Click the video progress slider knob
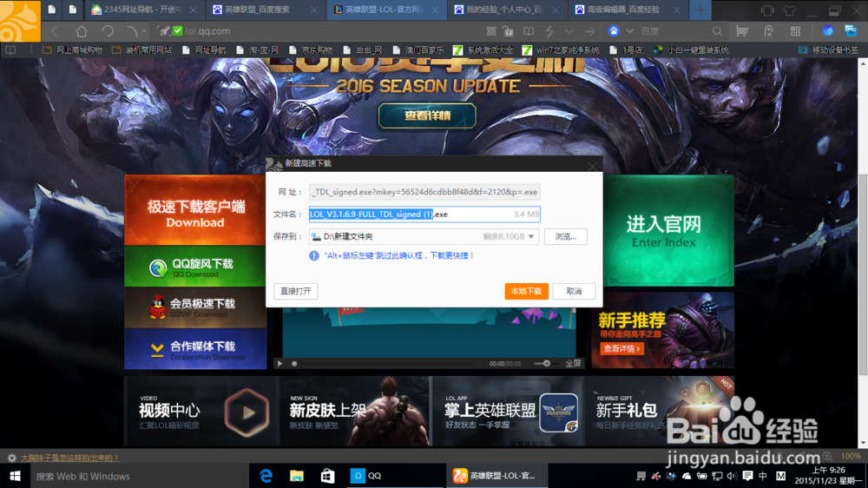868x488 pixels. click(x=294, y=364)
